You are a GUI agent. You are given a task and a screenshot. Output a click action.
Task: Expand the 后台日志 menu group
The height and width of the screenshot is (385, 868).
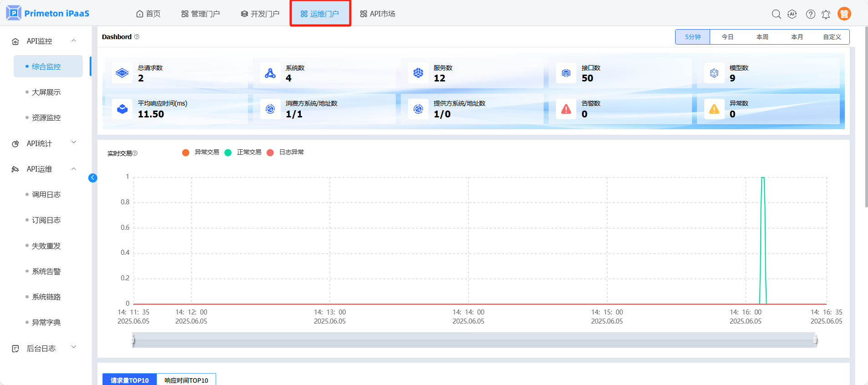(44, 348)
